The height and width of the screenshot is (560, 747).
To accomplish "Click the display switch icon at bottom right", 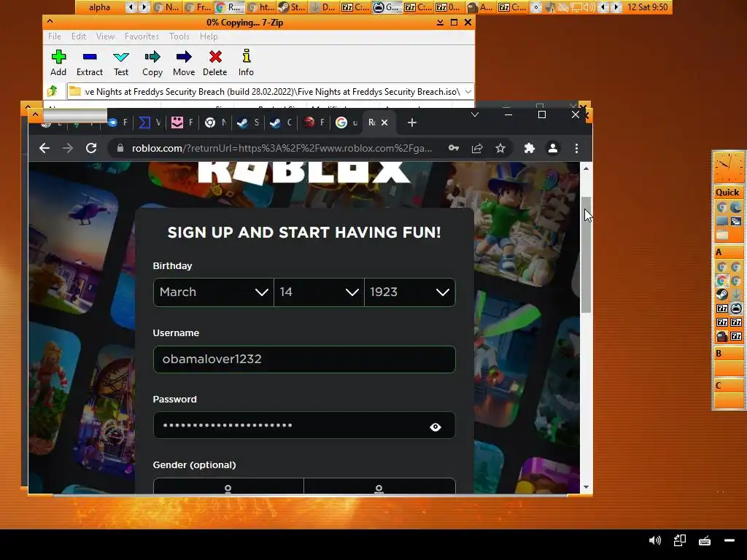I will (x=680, y=540).
